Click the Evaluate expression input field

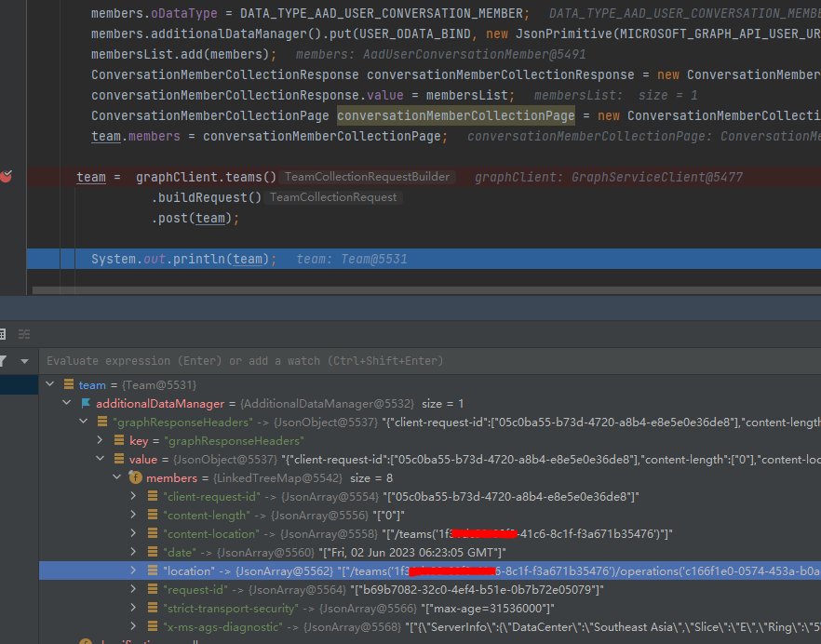click(429, 361)
